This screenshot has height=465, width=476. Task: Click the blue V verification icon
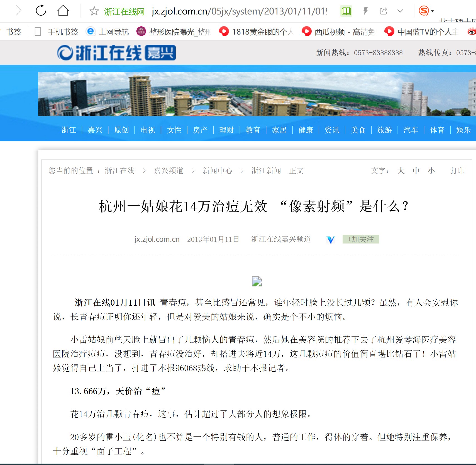click(x=331, y=240)
